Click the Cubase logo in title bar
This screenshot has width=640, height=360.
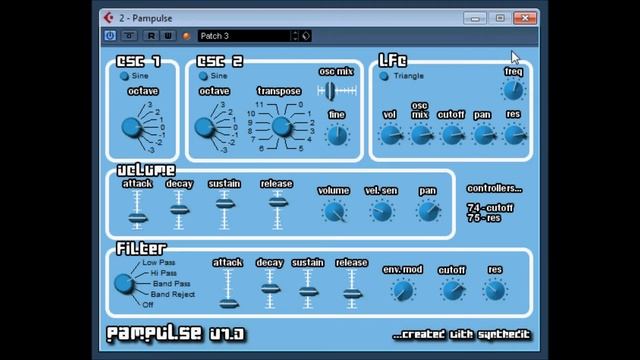pos(109,18)
